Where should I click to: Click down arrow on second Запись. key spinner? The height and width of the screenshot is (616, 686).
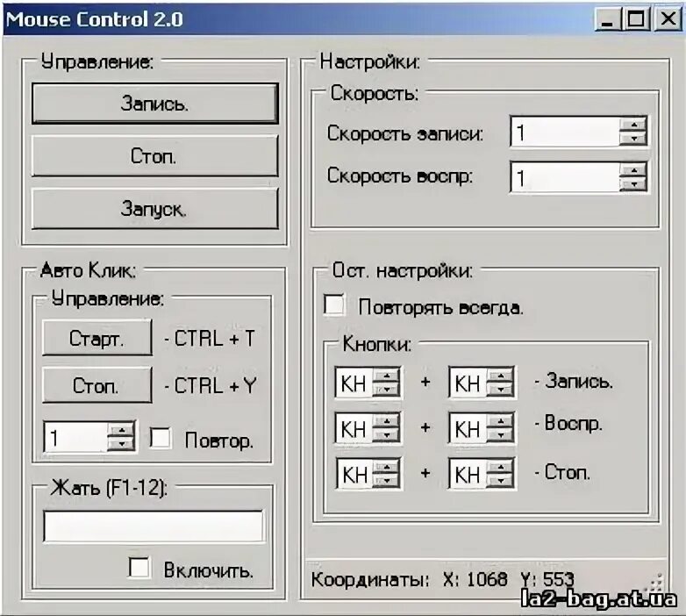pos(500,389)
